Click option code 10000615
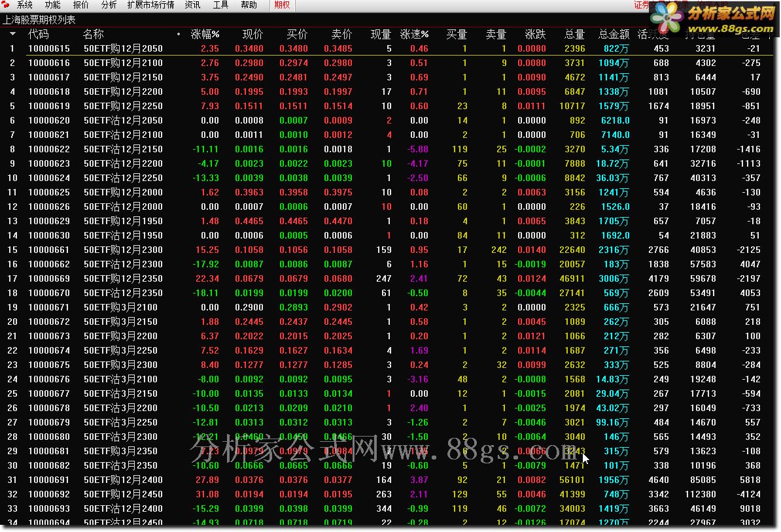Screen dimensions: 781x532 pos(49,48)
